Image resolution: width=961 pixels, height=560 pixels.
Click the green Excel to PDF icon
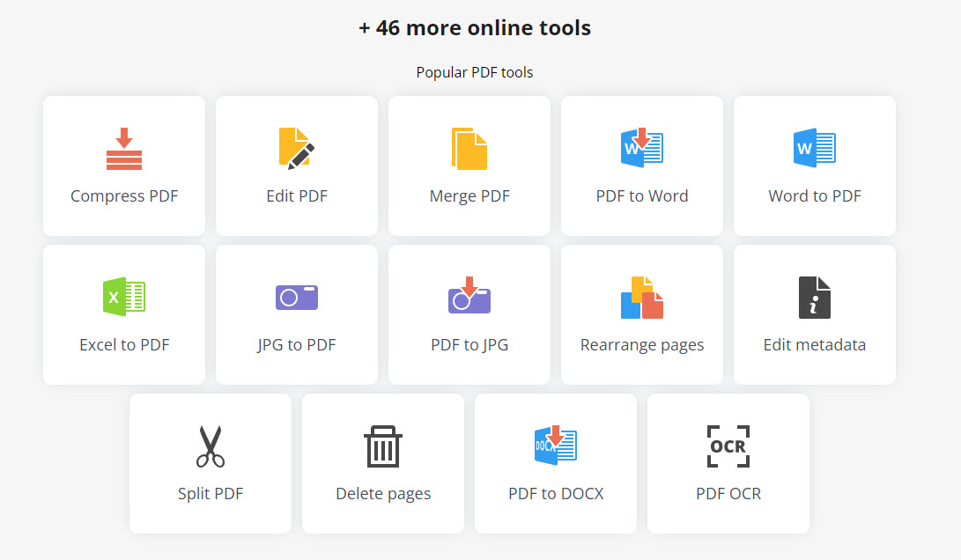[x=124, y=297]
